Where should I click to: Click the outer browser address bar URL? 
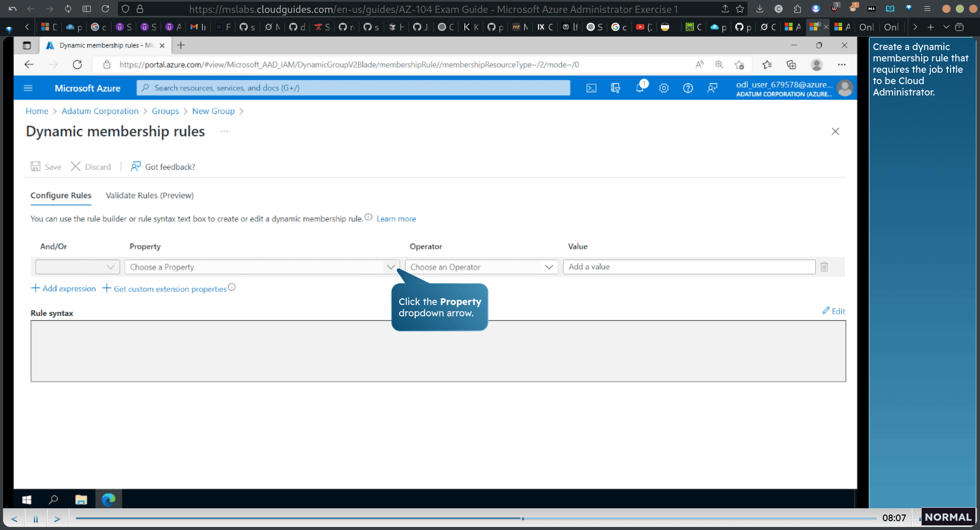point(434,9)
